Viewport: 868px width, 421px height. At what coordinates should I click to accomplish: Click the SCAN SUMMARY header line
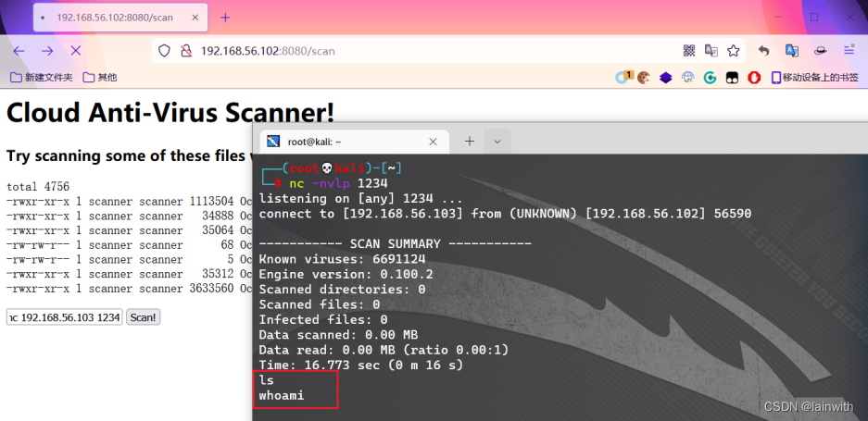tap(396, 243)
